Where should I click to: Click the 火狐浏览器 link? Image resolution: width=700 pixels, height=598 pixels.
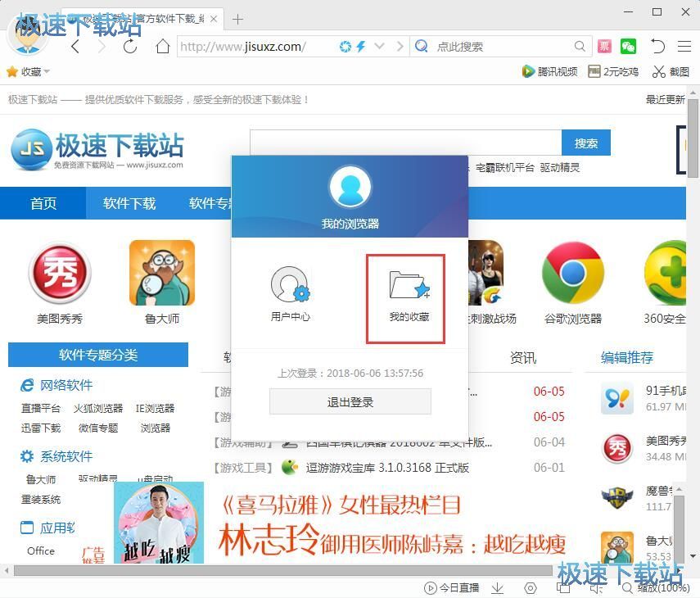tap(98, 408)
